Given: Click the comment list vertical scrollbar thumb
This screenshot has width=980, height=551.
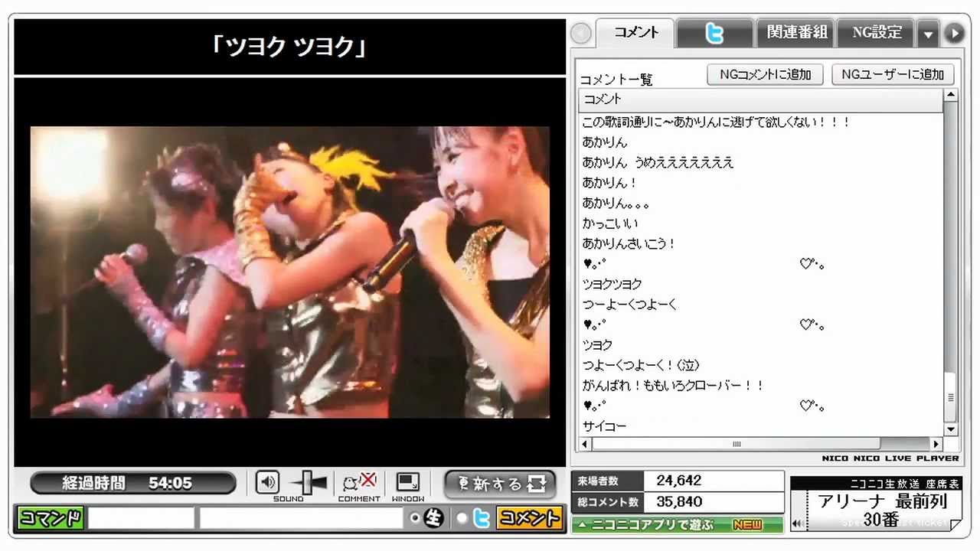Looking at the screenshot, I should (x=951, y=397).
